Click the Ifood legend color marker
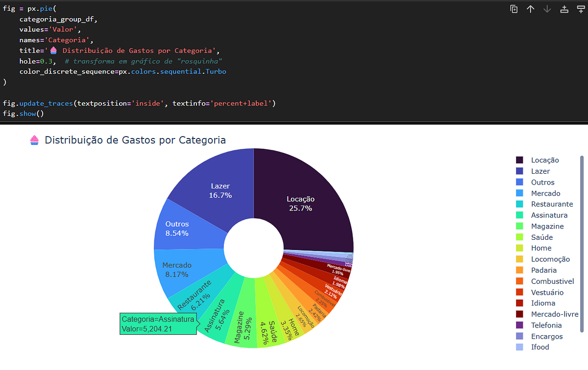This screenshot has width=588, height=370. coord(522,347)
